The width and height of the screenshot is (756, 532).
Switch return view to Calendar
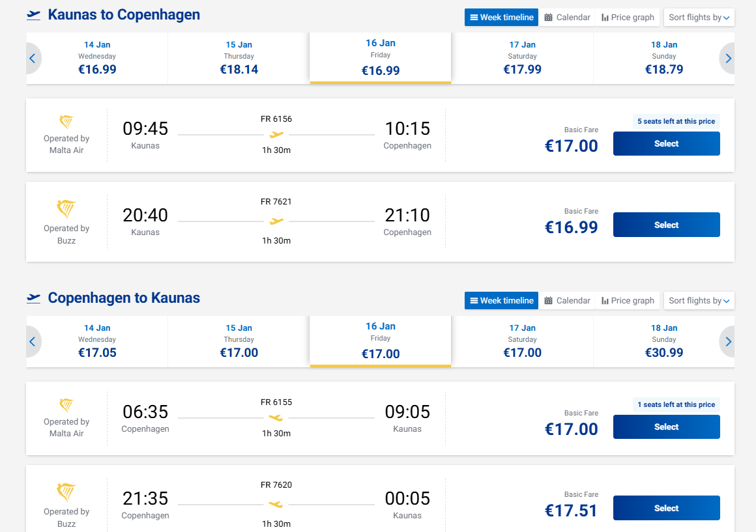pos(567,301)
